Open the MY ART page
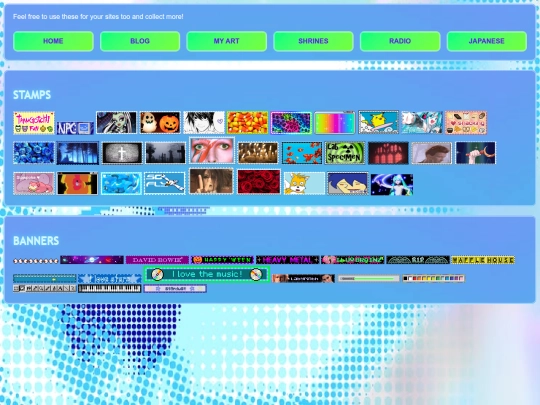 227,41
